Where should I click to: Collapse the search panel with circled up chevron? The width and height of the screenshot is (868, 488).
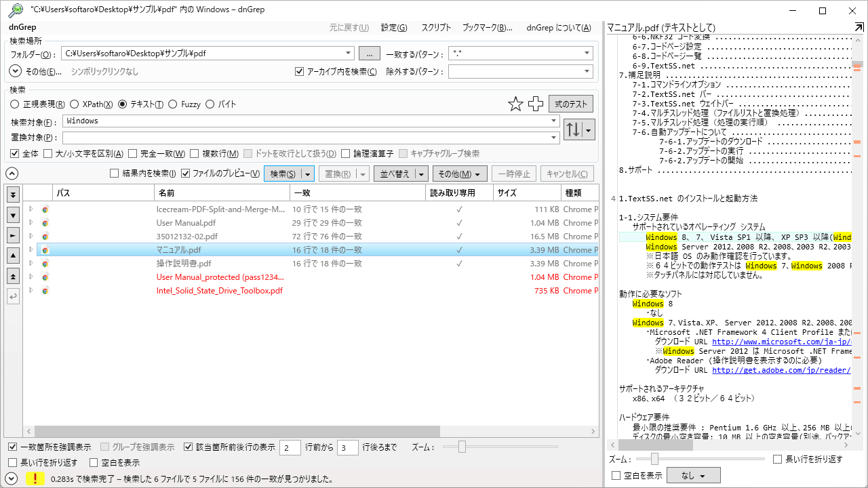coord(12,174)
